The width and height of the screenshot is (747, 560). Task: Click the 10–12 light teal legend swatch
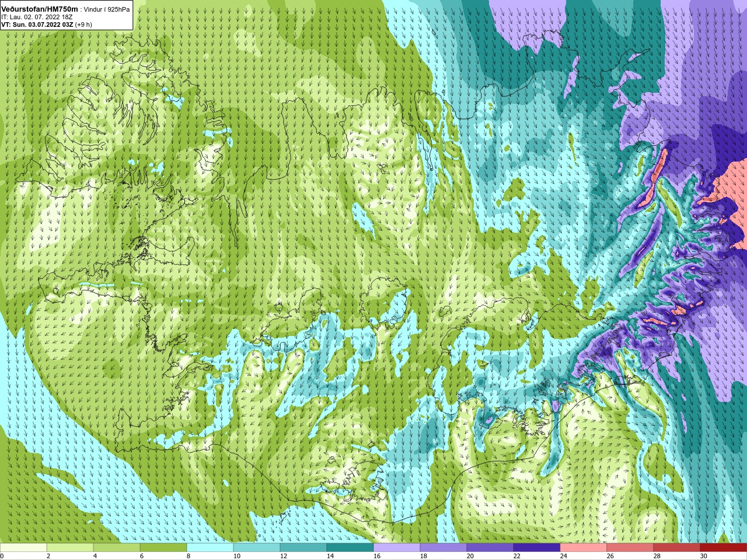pos(257,547)
